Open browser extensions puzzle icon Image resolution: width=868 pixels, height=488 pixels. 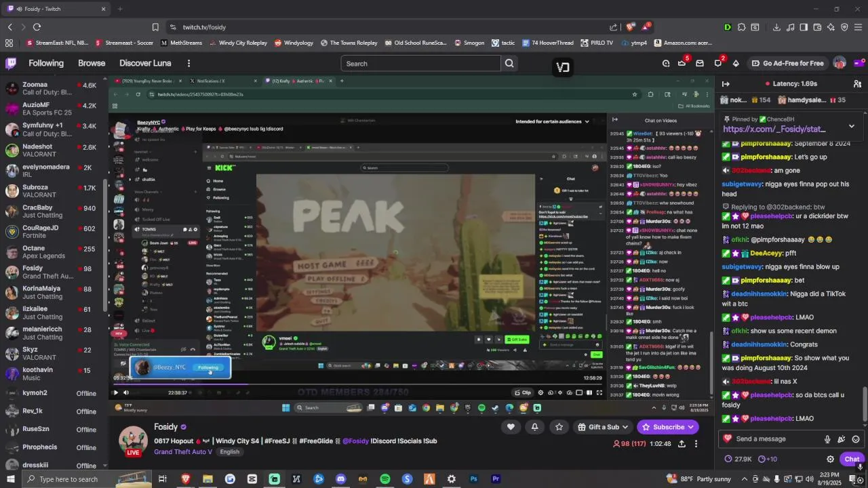[741, 27]
